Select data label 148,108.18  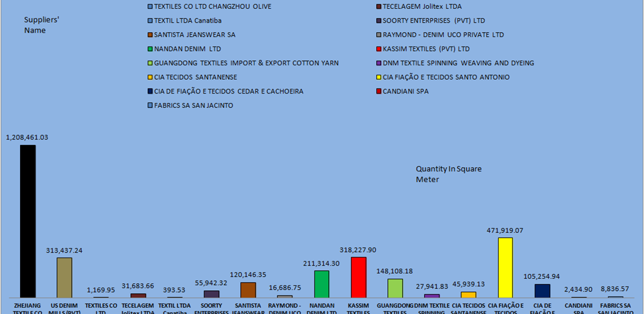click(395, 271)
